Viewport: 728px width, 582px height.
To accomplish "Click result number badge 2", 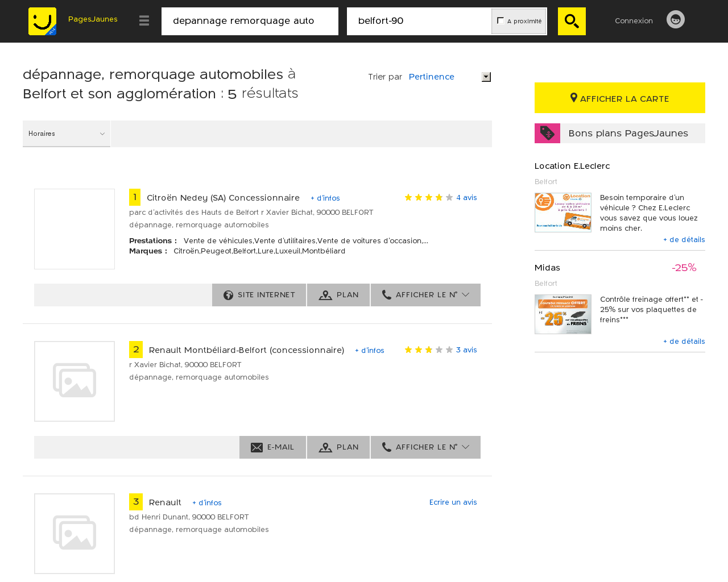I will [x=136, y=350].
